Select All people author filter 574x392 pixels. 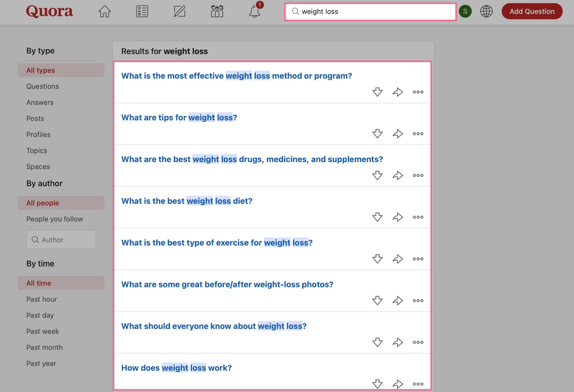[61, 203]
